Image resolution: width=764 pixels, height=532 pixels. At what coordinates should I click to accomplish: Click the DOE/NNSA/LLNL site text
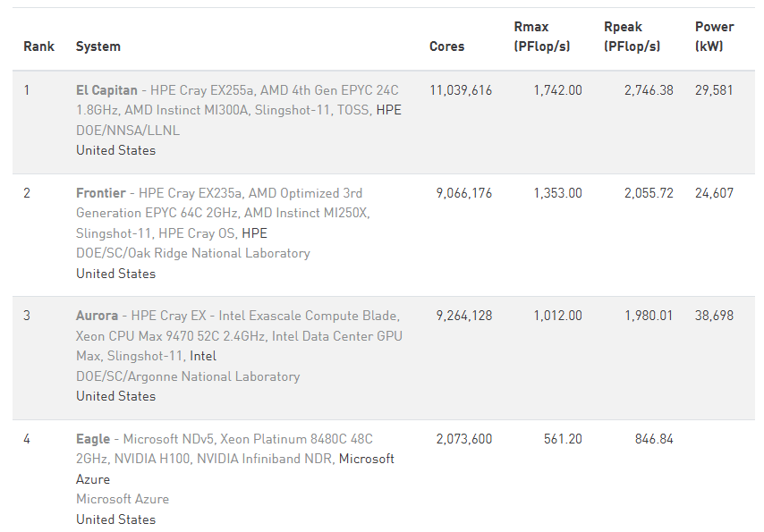click(128, 131)
